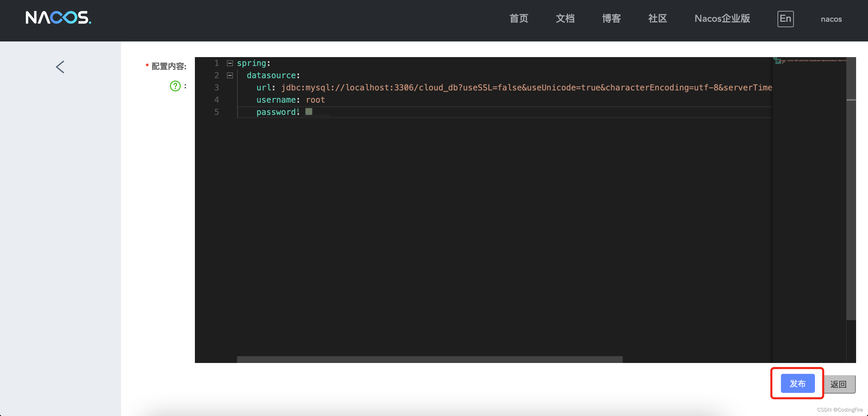Open the 首页 menu item
868x416 pixels.
pyautogui.click(x=519, y=18)
